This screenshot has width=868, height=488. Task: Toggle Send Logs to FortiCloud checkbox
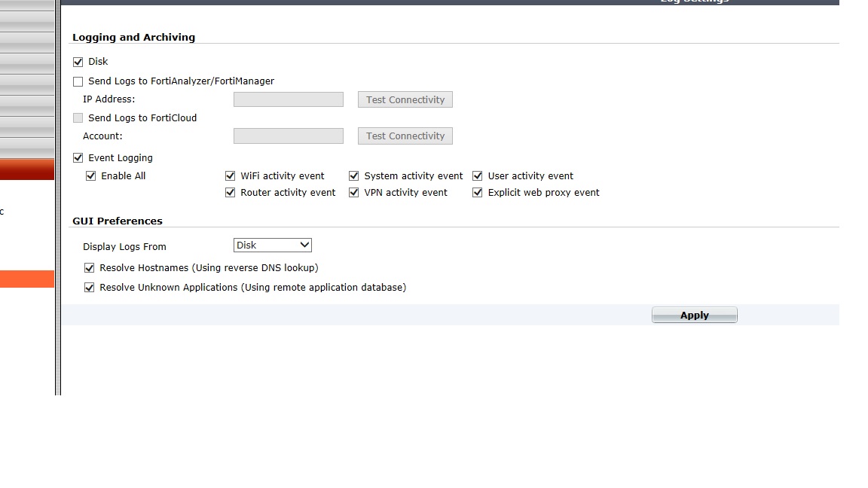click(78, 117)
